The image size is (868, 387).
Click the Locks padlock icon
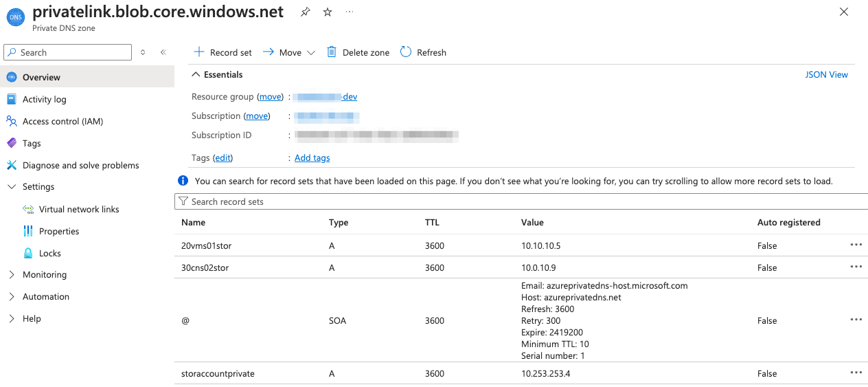pyautogui.click(x=28, y=253)
